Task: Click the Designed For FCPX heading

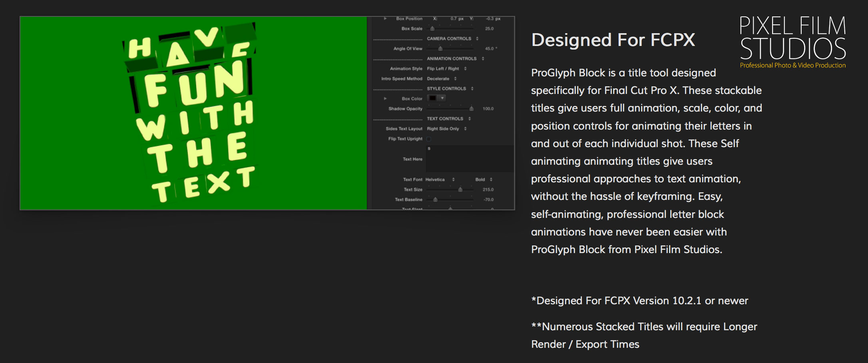Action: click(x=613, y=40)
